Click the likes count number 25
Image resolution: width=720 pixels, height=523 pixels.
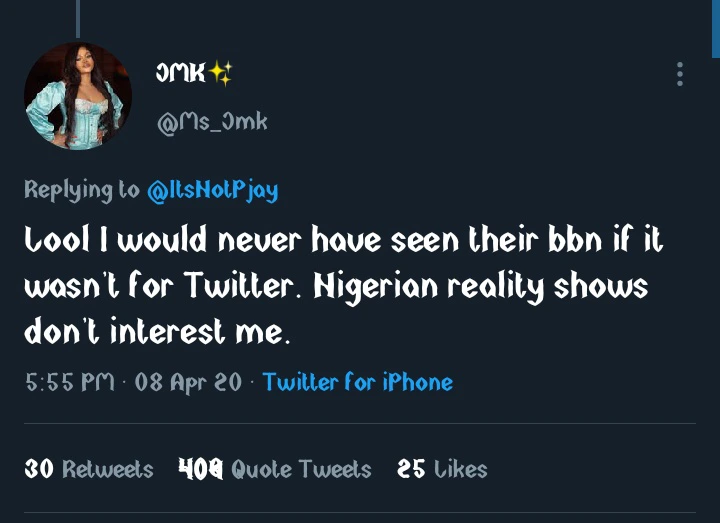[411, 469]
